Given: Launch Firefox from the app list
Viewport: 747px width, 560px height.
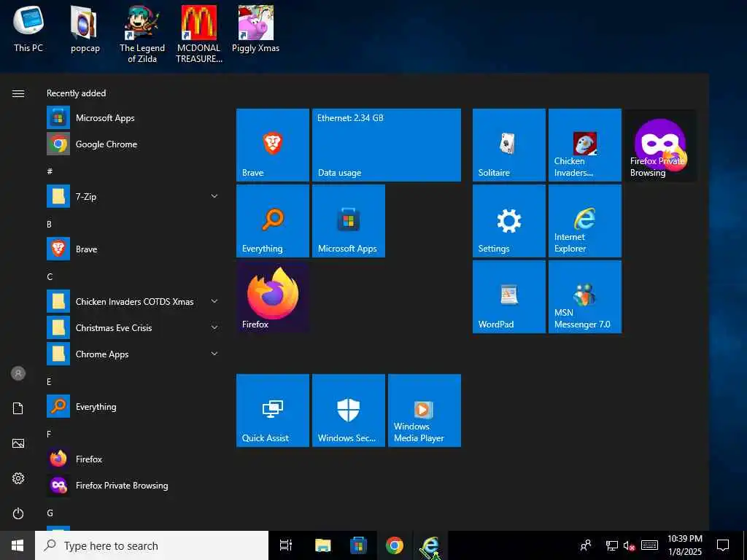Looking at the screenshot, I should tap(133, 459).
